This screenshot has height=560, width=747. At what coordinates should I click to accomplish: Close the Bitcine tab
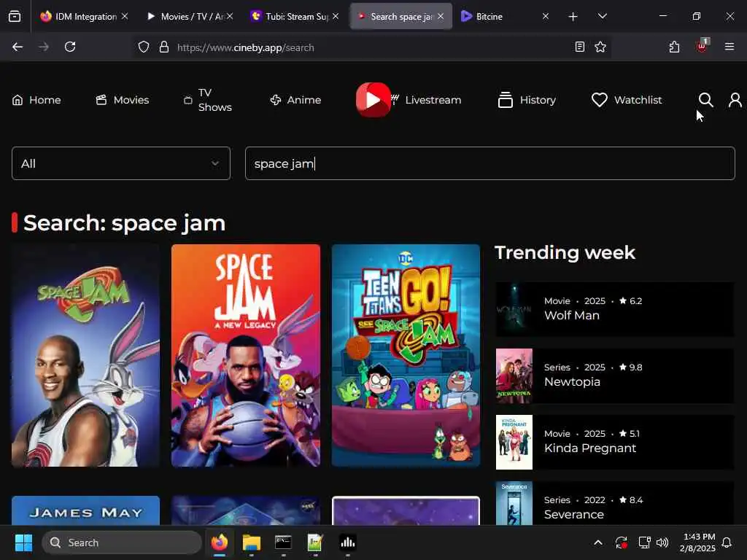[546, 16]
